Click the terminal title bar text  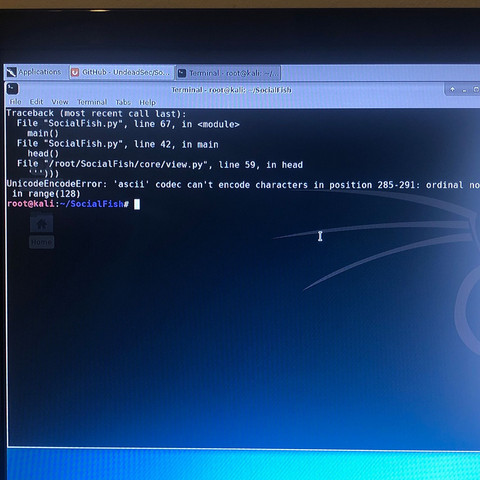pos(231,90)
